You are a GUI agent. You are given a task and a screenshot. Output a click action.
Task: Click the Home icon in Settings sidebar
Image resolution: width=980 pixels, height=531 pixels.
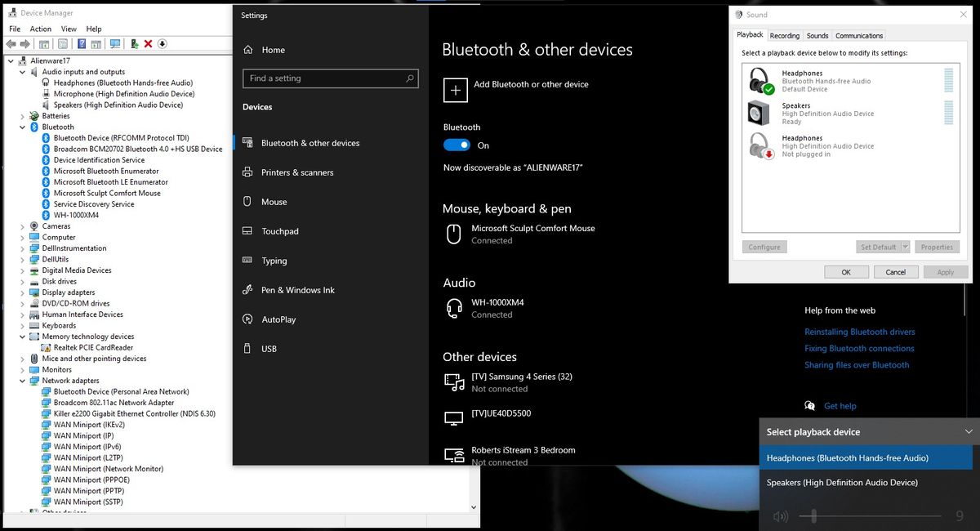(x=248, y=50)
